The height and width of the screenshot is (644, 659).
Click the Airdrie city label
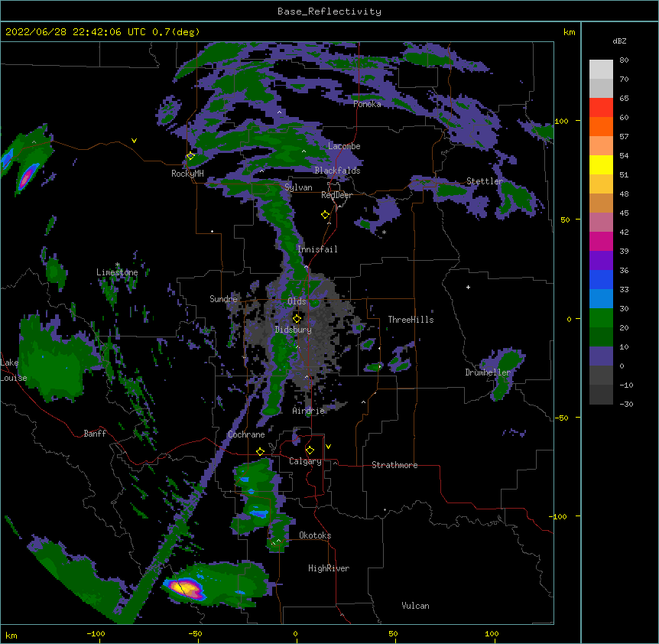point(308,411)
